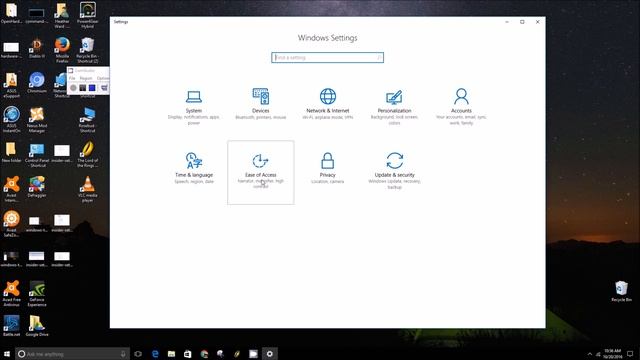This screenshot has width=640, height=360.
Task: Maximize the Settings window
Action: click(x=522, y=22)
